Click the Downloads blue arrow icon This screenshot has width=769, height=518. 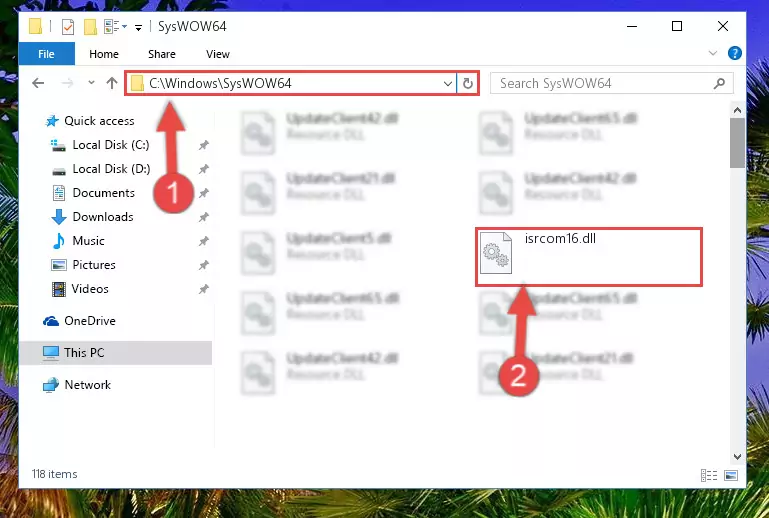click(59, 217)
